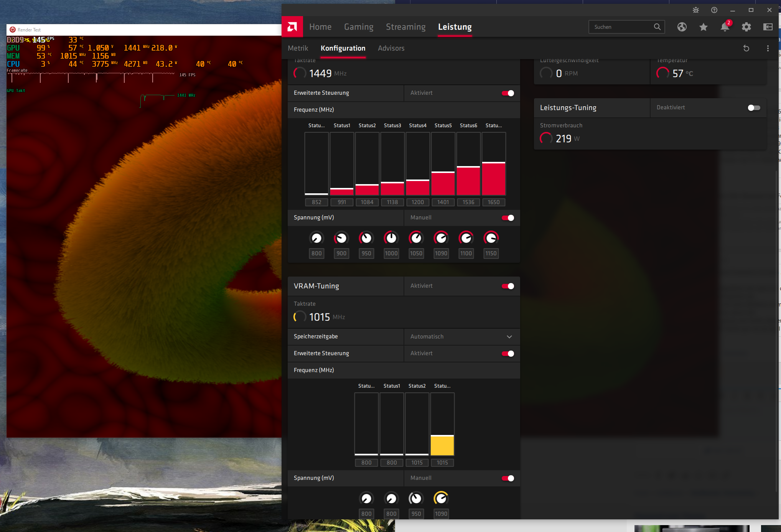Viewport: 781px width, 532px height.
Task: Open favorites star icon
Action: 703,27
